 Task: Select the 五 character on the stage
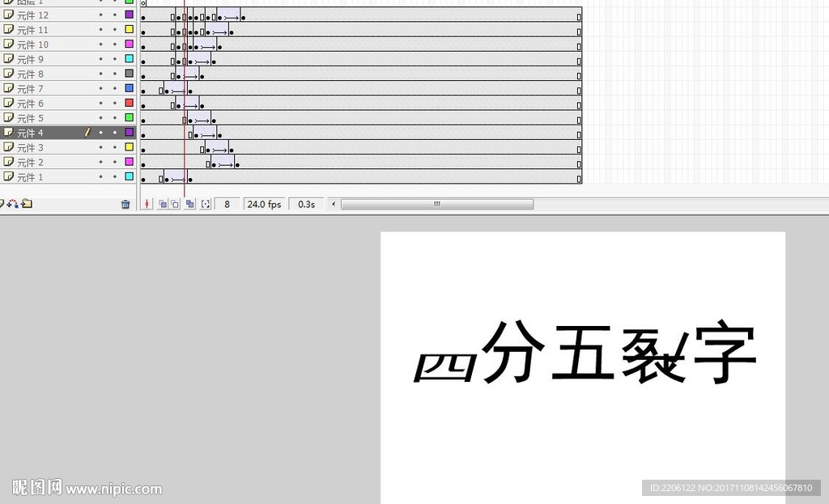583,353
